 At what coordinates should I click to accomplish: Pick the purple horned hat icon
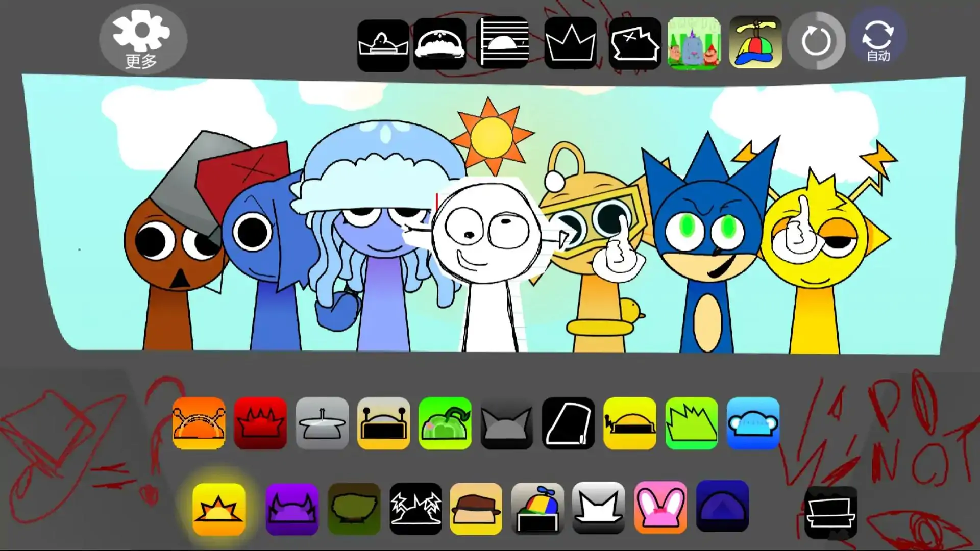point(292,509)
